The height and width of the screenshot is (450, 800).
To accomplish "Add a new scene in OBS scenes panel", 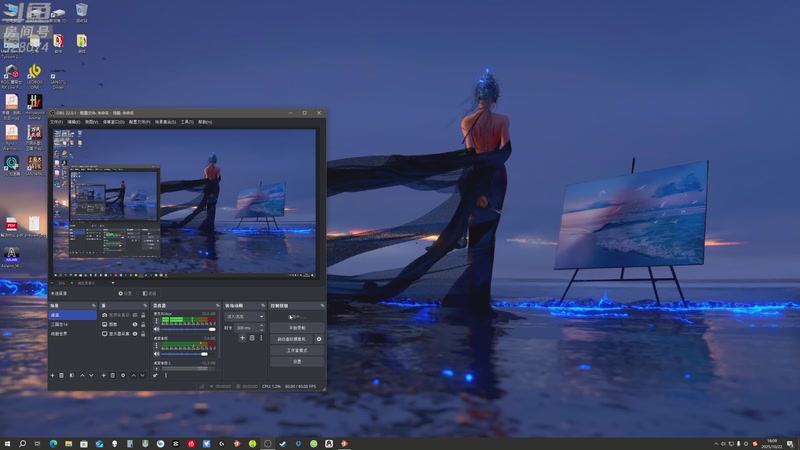I will tap(53, 376).
